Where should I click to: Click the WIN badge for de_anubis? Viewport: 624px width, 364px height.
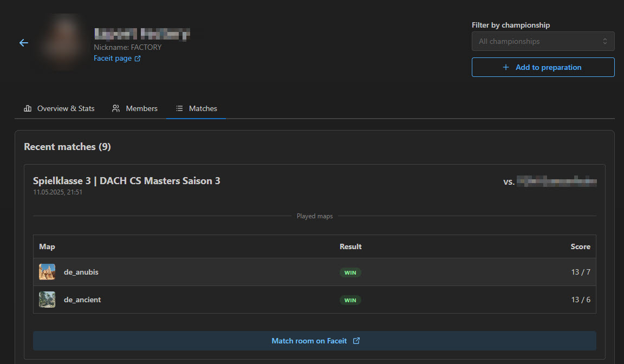coord(350,272)
